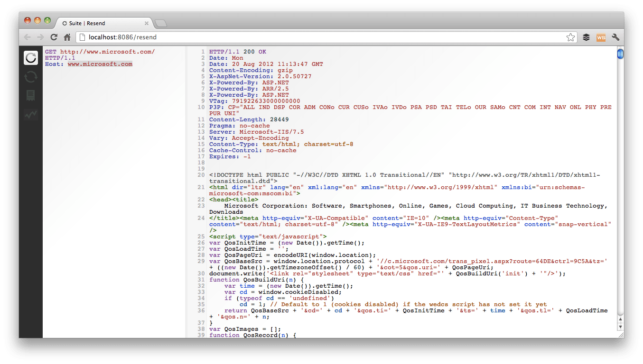Click request line text HTTP/1.1 in left pane

coord(60,58)
